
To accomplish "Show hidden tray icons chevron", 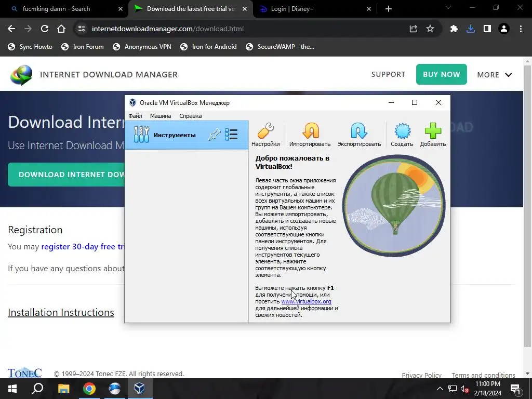I will click(x=440, y=389).
